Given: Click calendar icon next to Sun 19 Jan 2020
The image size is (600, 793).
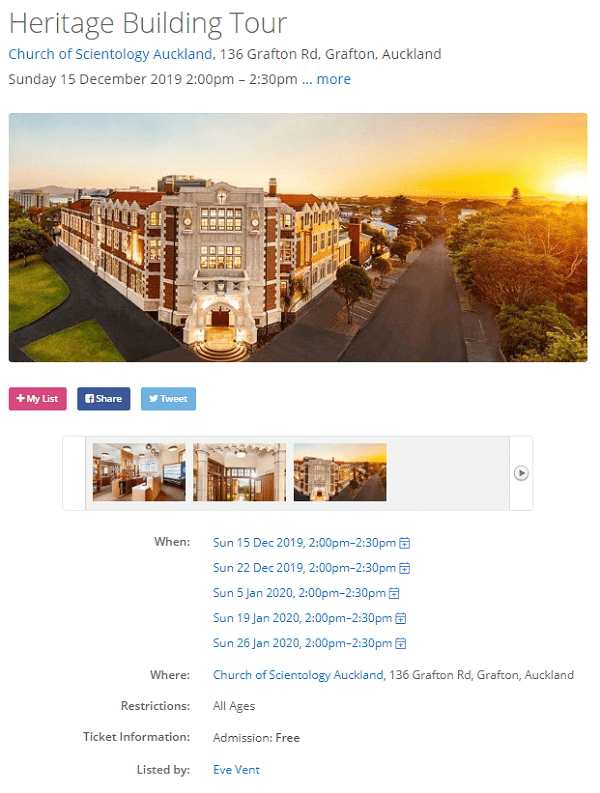Looking at the screenshot, I should click(400, 618).
